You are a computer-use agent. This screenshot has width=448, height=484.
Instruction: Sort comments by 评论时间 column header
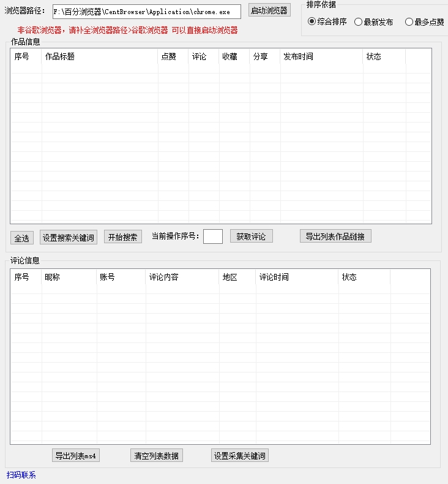pyautogui.click(x=297, y=277)
